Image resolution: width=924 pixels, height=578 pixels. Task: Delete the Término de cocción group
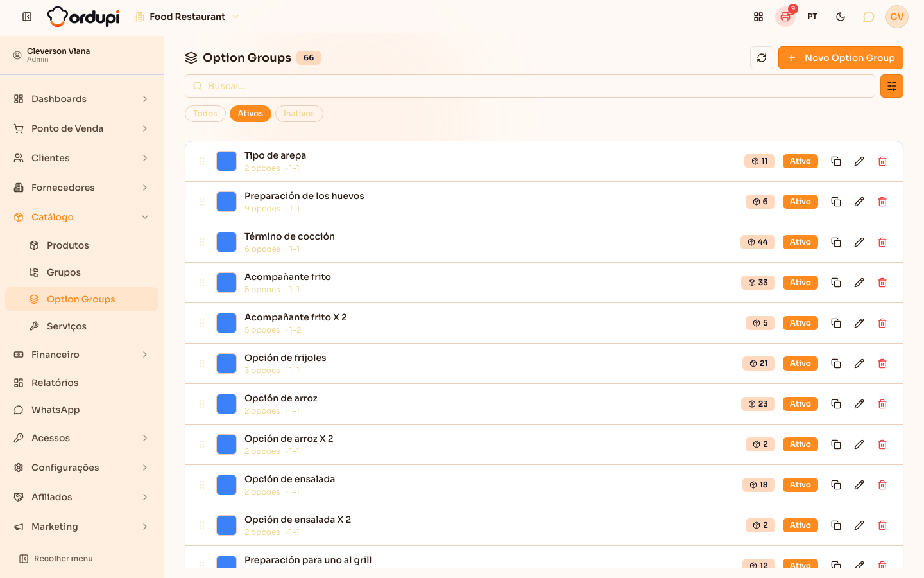tap(882, 242)
